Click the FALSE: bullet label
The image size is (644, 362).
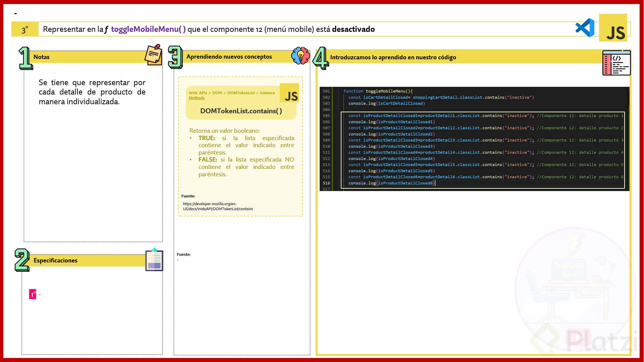coord(208,160)
